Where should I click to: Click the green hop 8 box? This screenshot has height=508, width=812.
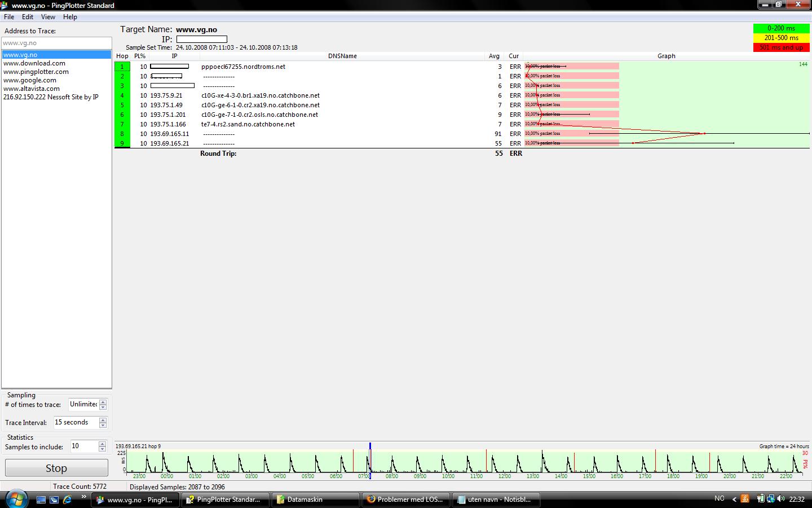click(x=122, y=134)
